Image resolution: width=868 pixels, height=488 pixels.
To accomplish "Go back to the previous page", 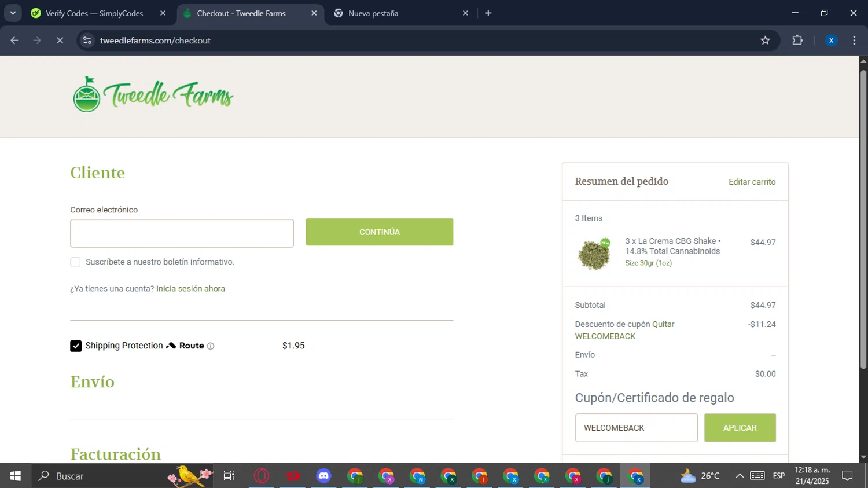I will point(14,41).
